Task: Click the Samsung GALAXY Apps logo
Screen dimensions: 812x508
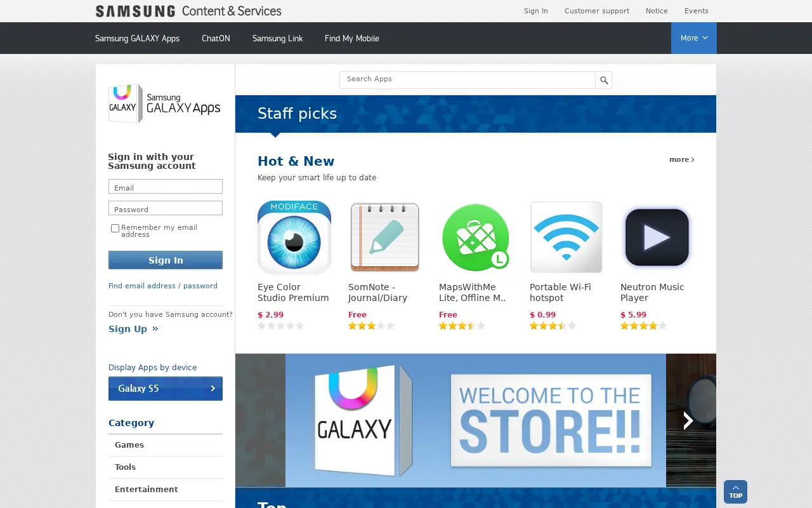Action: pos(164,104)
